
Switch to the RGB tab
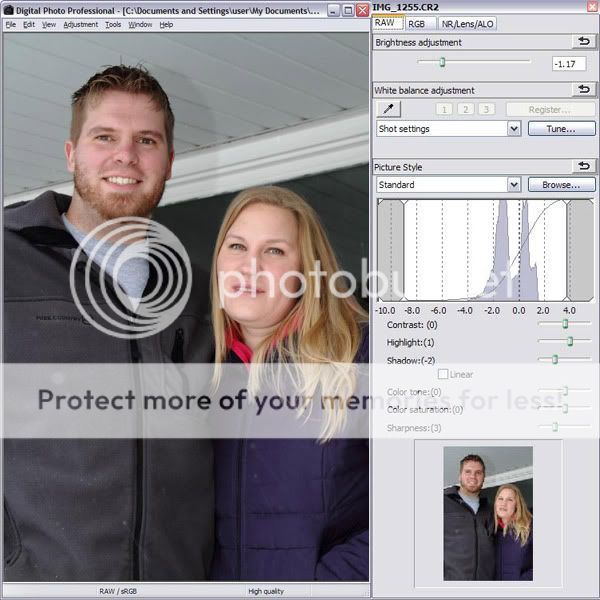415,23
